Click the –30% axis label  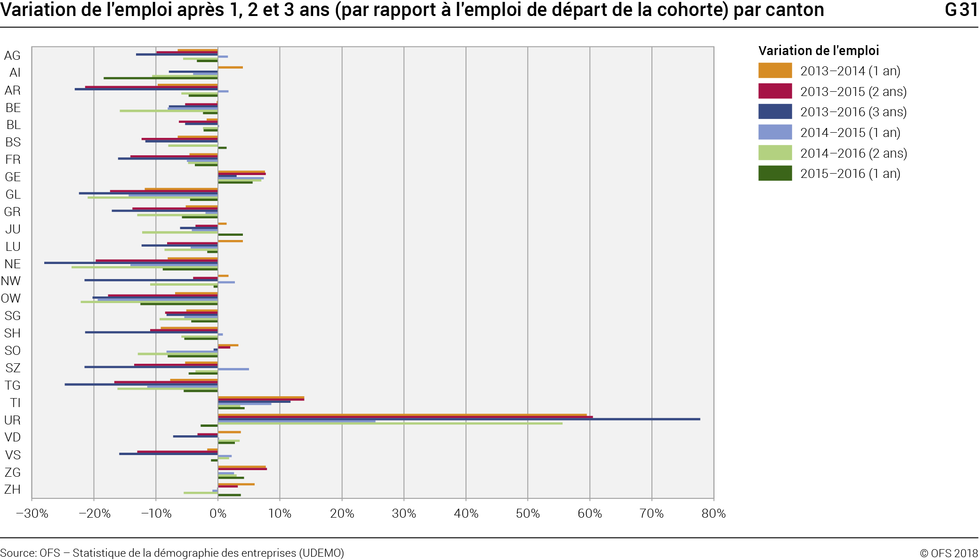(x=32, y=513)
